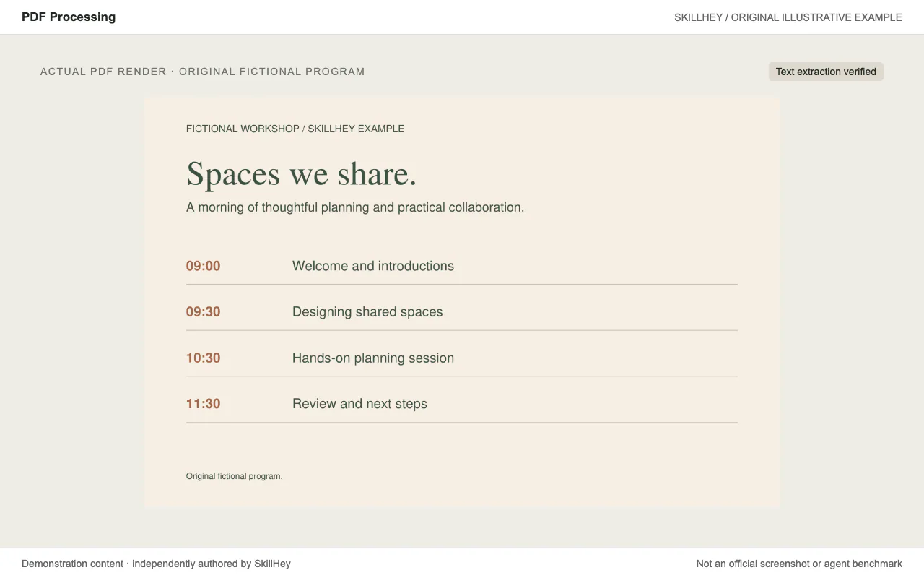Click the 10:30 time entry

pyautogui.click(x=204, y=358)
